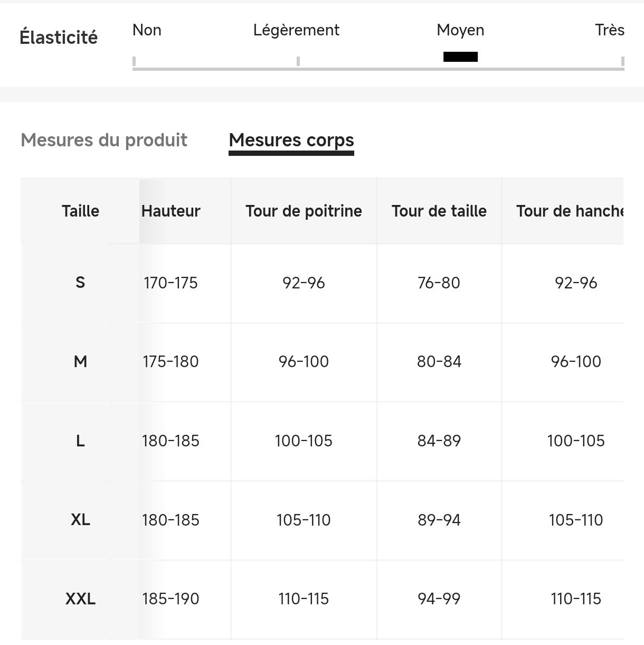Screen dimensions: 644x645
Task: Select the Mesures corps tab
Action: 291,140
